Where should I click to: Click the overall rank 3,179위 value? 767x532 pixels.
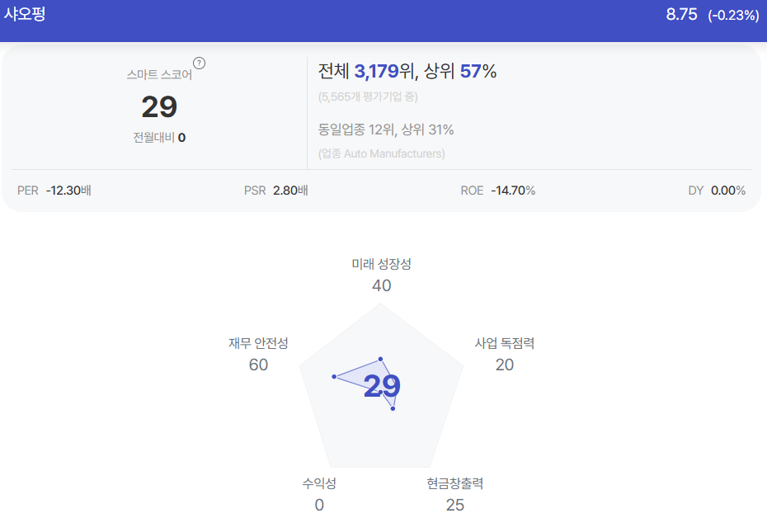tap(384, 72)
